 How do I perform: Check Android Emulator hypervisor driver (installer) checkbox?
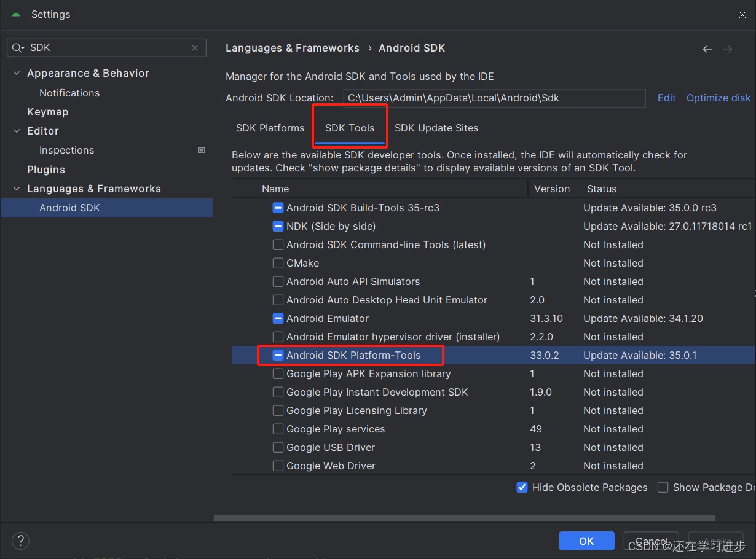[278, 337]
